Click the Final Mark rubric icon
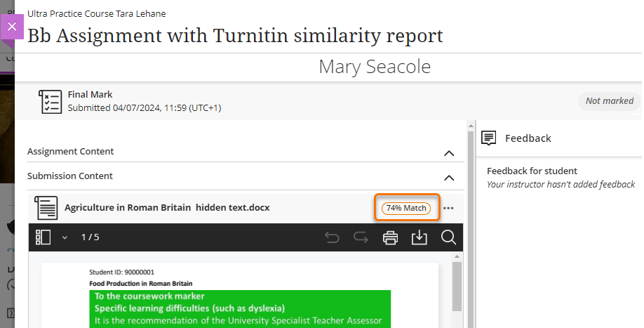Viewport: 644px width, 328px height. click(50, 102)
